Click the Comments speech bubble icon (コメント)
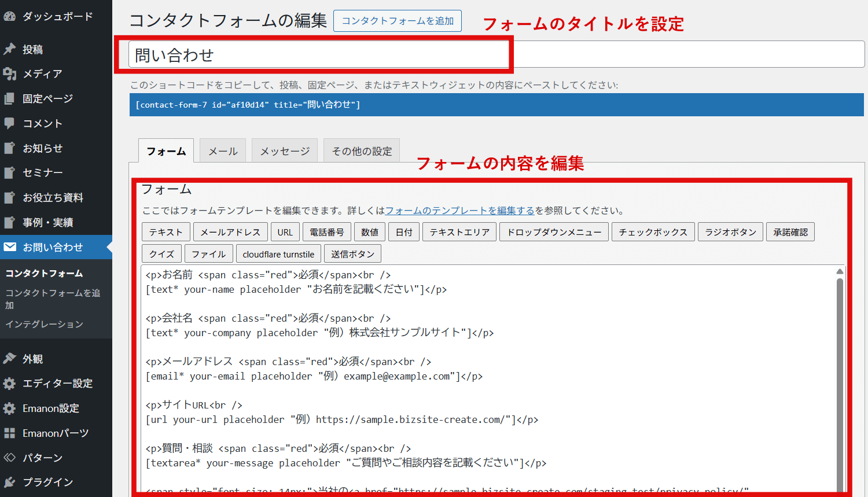The image size is (868, 497). (10, 123)
